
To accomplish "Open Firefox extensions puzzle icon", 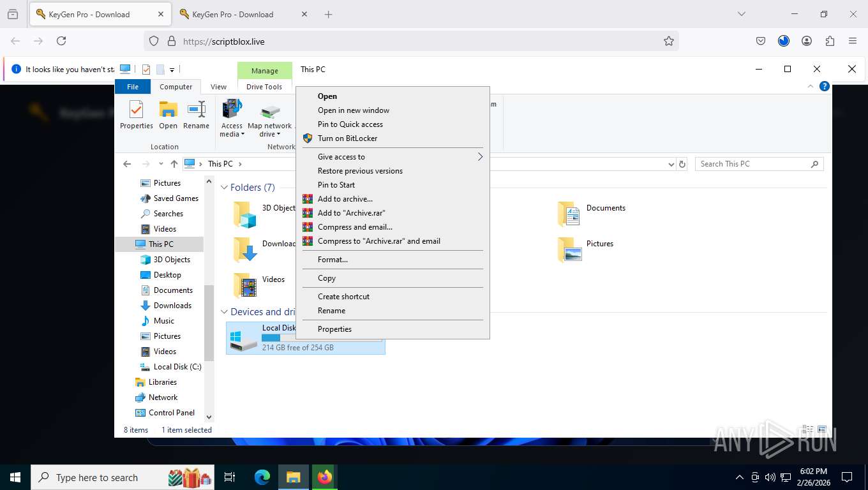I will [x=830, y=41].
